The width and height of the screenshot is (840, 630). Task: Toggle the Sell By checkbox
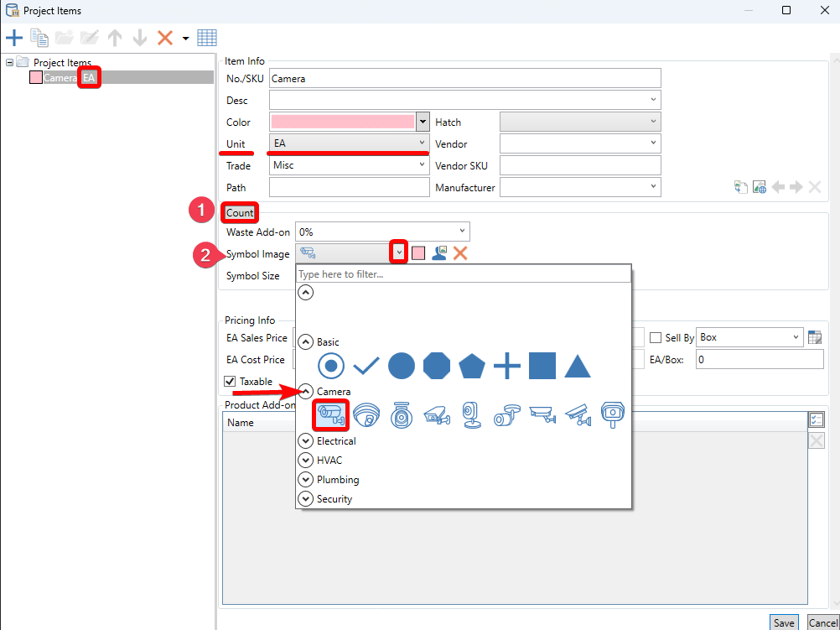click(x=656, y=338)
